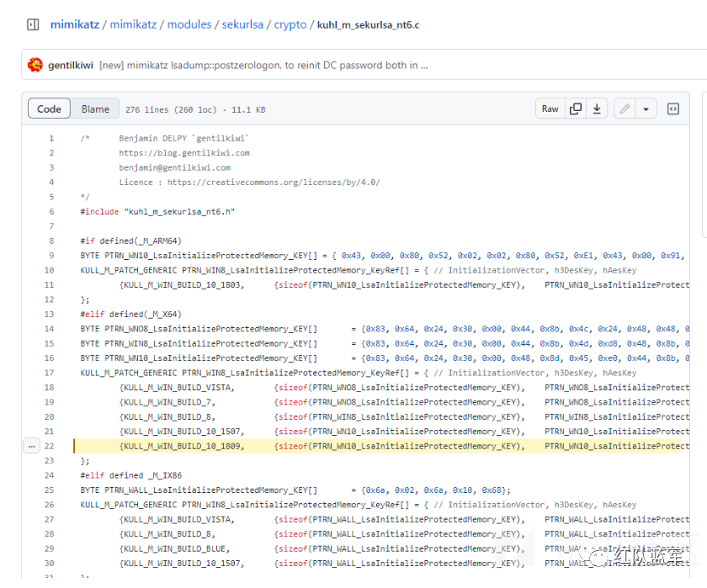Open the Raw file view
Viewport: 707px width, 588px height.
[x=550, y=109]
